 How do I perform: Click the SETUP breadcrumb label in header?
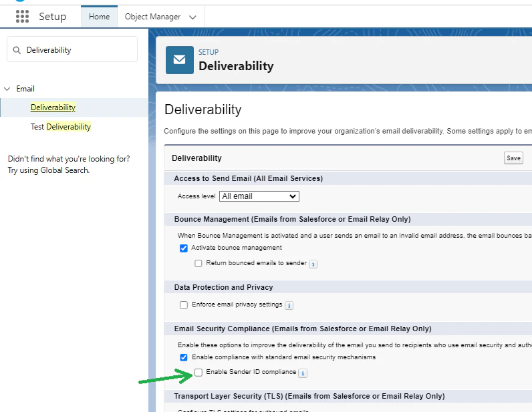click(209, 52)
